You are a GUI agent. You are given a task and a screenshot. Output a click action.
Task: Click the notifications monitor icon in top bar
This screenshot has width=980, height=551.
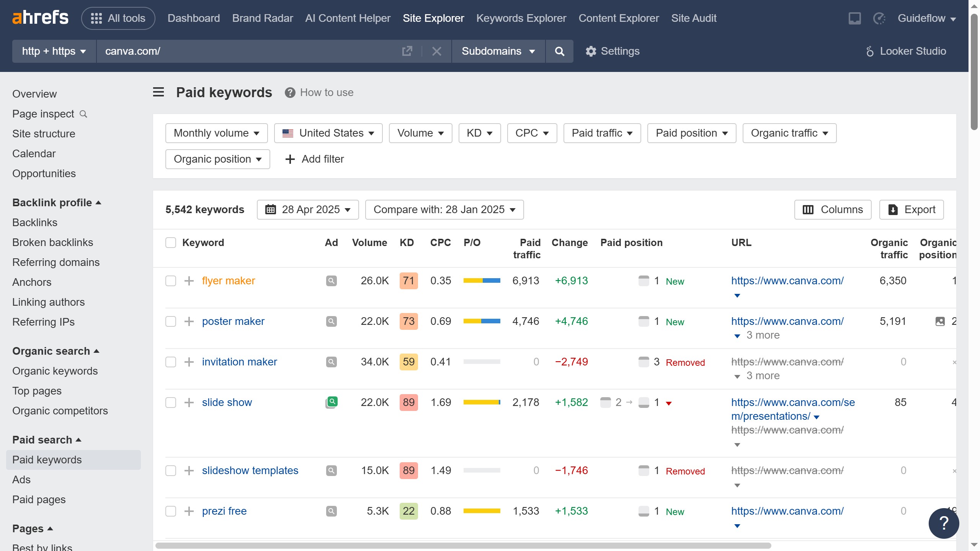[x=854, y=18]
